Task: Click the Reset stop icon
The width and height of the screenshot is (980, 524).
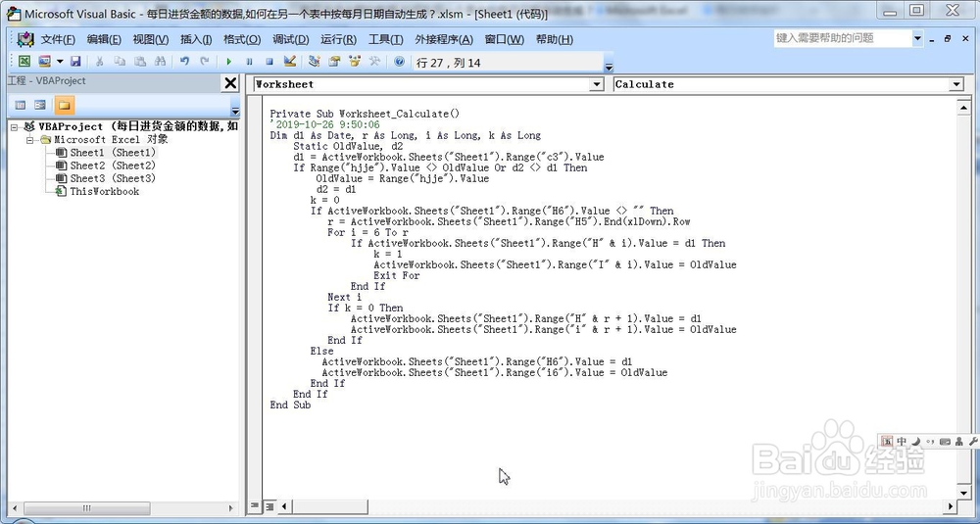Action: [x=269, y=61]
